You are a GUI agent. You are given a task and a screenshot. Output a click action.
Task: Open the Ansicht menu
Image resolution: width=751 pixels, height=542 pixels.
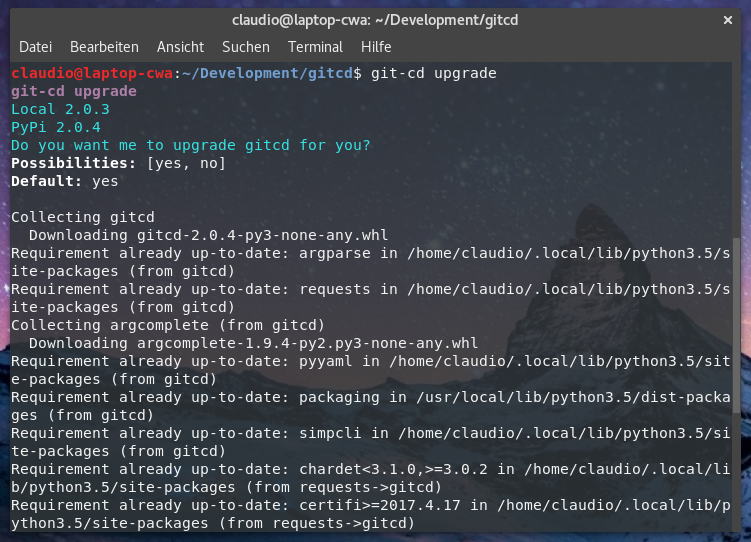coord(181,47)
